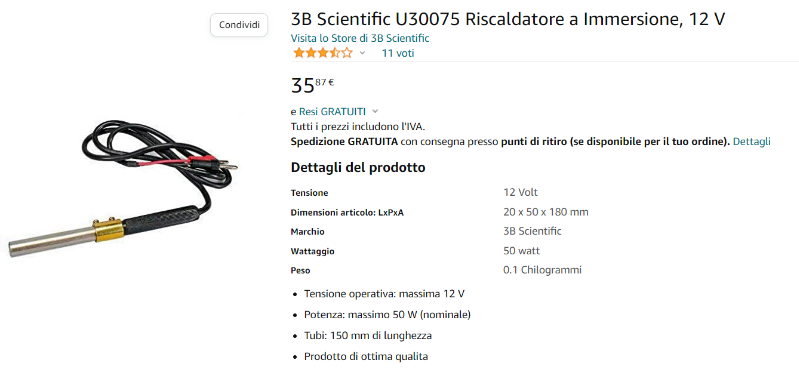This screenshot has height=374, width=799.
Task: Click the Peso 0.1 Chilogrammi value
Action: coord(542,270)
